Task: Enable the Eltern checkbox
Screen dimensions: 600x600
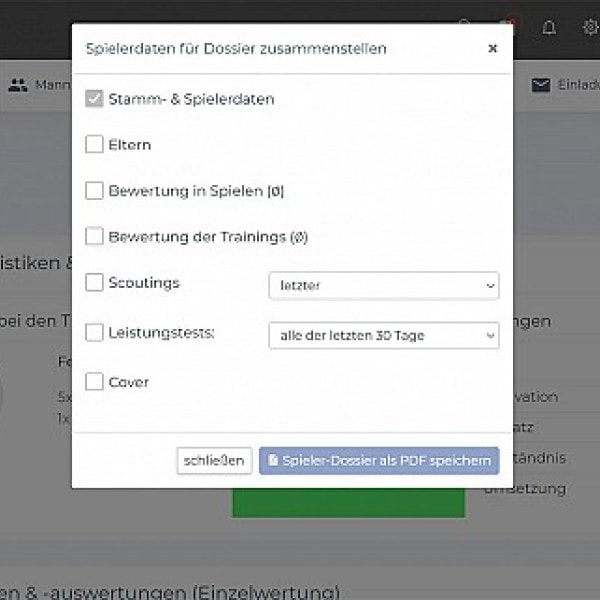Action: click(94, 144)
